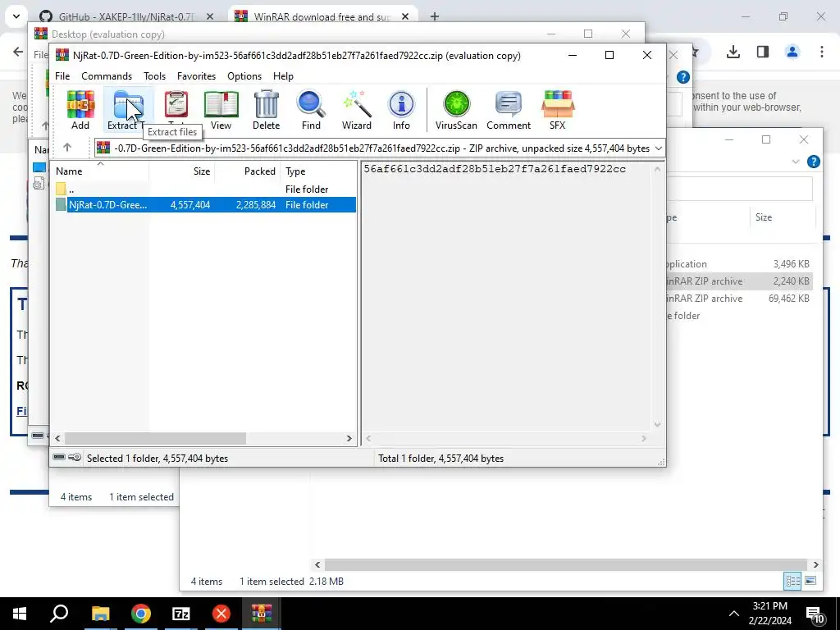
Task: Open the Favorites menu
Action: 197,76
